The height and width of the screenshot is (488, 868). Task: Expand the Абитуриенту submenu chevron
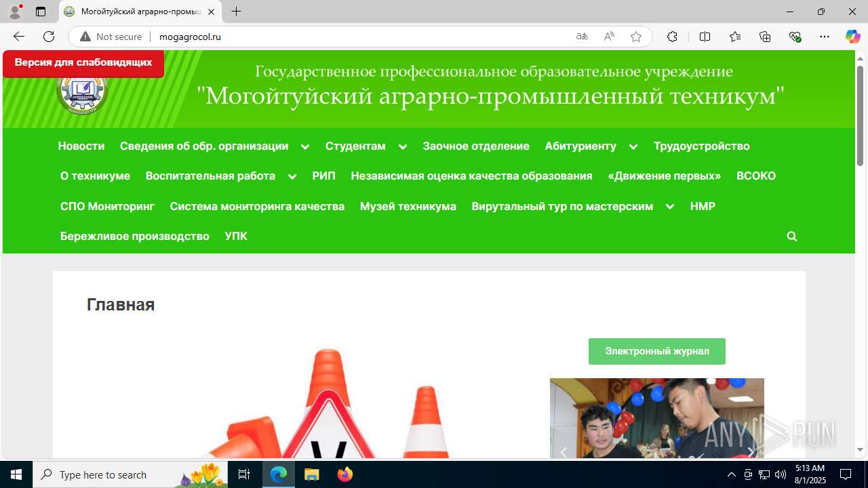pyautogui.click(x=633, y=146)
